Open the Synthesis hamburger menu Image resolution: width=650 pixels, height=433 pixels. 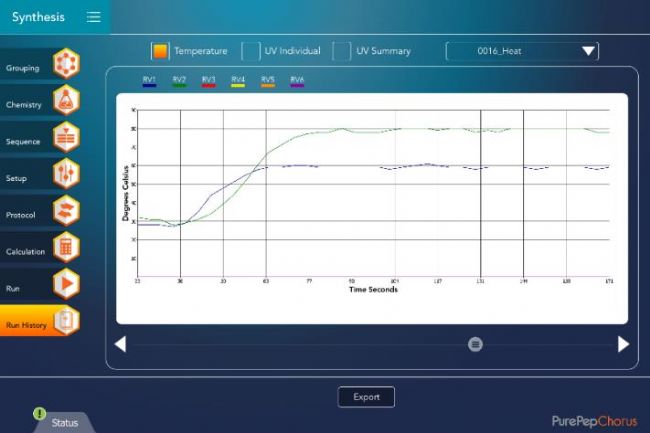pos(93,17)
